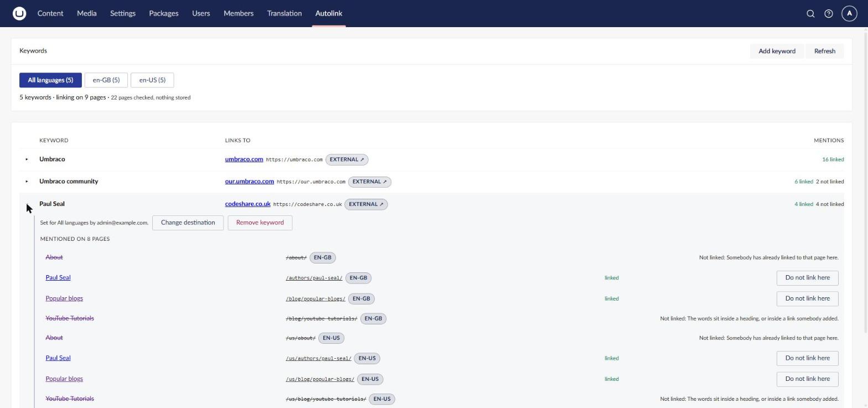Open the Paul Seal page link for /us/authors/paul-seal/
Image resolution: width=868 pixels, height=408 pixels.
click(58, 358)
